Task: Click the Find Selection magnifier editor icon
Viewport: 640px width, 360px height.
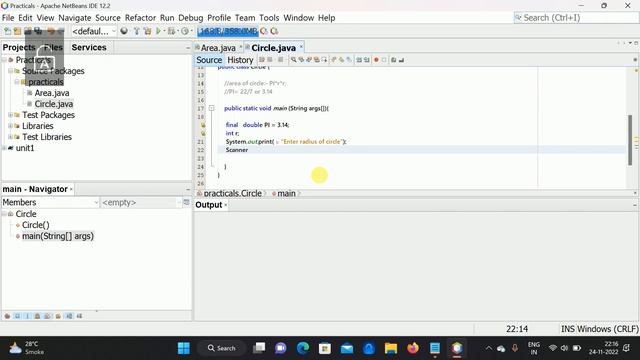Action: 293,60
